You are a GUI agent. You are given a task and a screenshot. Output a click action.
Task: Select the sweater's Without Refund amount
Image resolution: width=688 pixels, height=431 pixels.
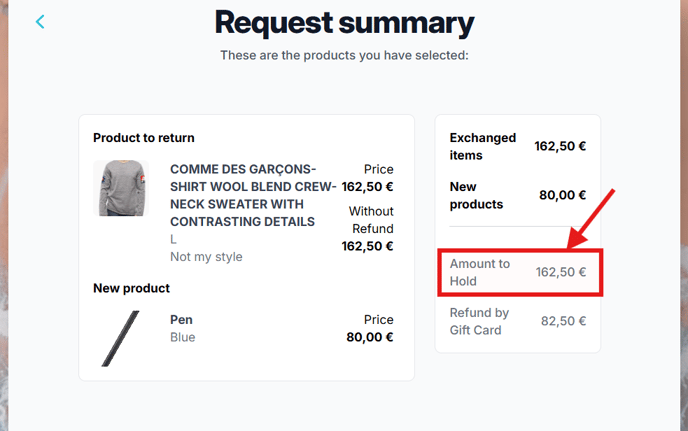point(367,246)
